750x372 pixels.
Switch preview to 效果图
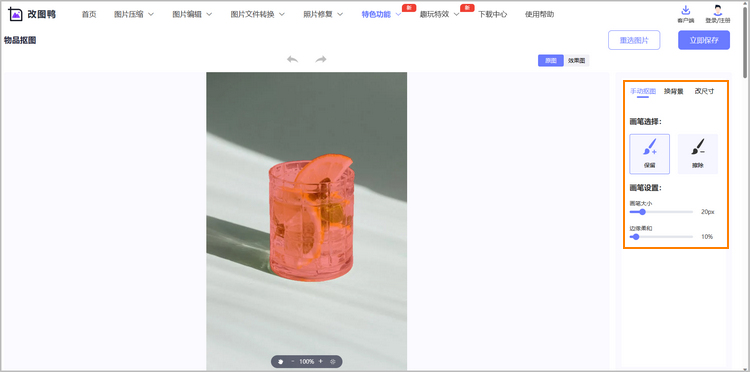pos(576,61)
